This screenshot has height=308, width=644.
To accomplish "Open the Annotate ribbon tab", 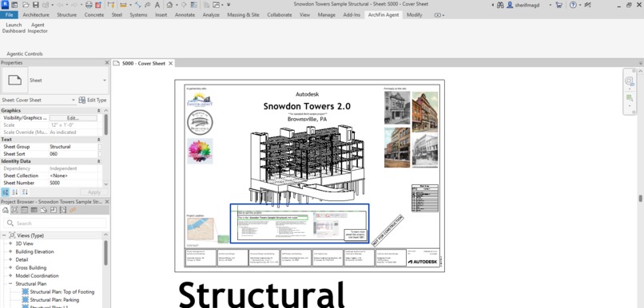I will [185, 15].
